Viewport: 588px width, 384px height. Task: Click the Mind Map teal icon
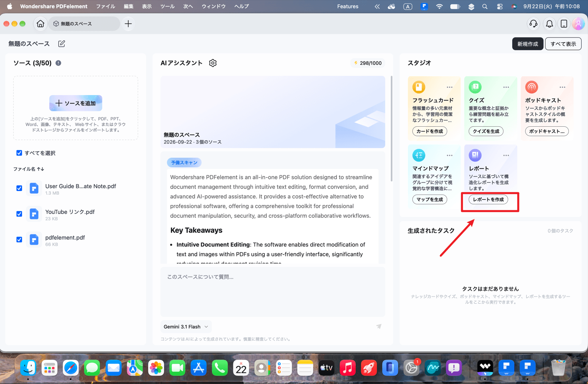tap(419, 155)
